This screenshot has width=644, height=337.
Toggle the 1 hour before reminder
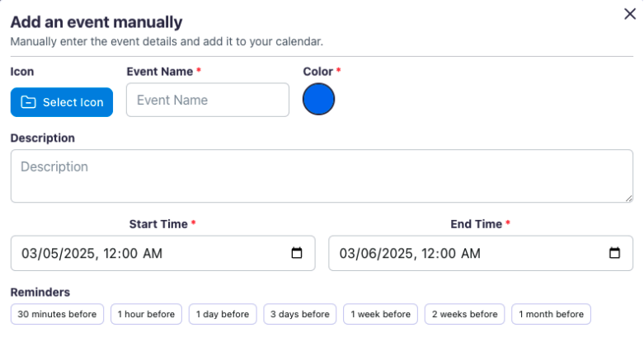146,314
